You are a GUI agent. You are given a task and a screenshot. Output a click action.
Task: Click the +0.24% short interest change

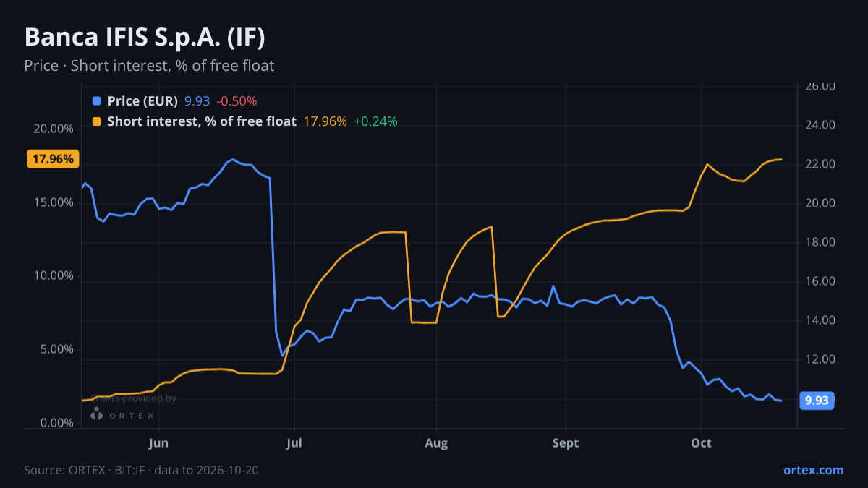(x=375, y=121)
